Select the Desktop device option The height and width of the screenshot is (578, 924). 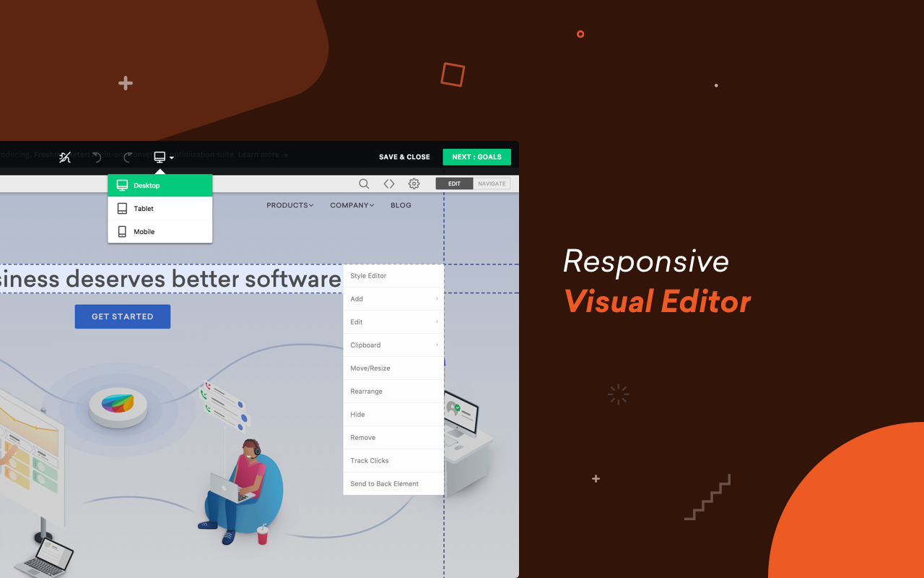tap(160, 186)
